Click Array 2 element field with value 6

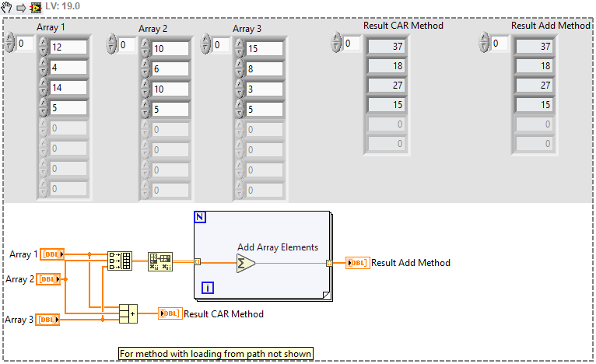coord(170,68)
